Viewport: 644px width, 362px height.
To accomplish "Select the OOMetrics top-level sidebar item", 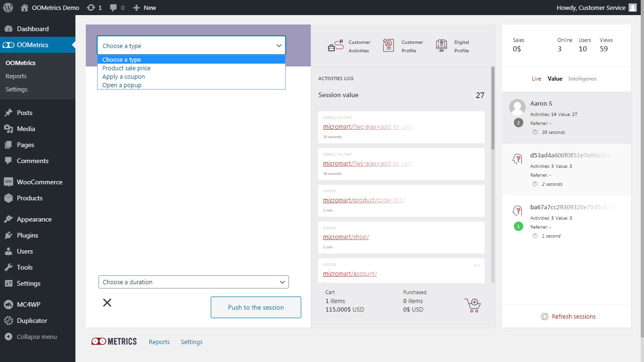I will coord(38,45).
